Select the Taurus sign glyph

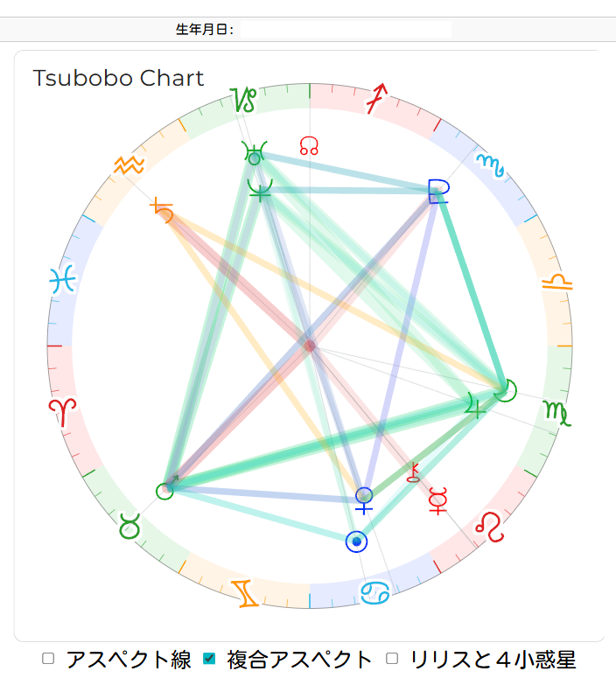pos(131,527)
